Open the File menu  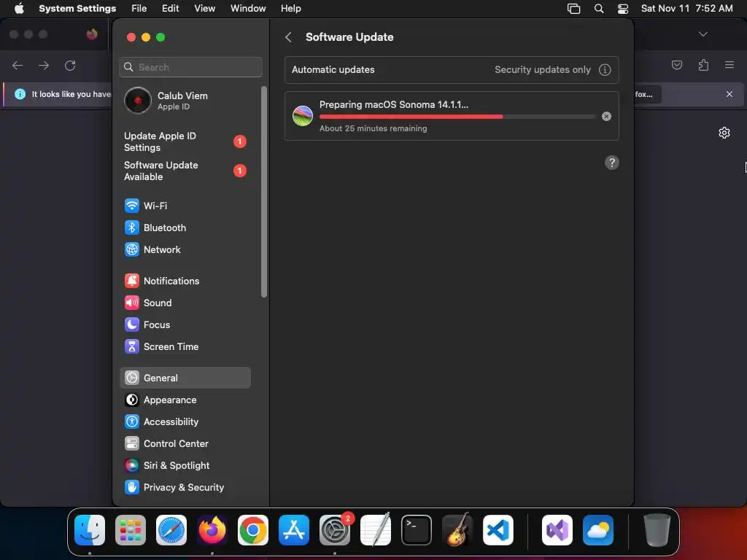(x=139, y=9)
